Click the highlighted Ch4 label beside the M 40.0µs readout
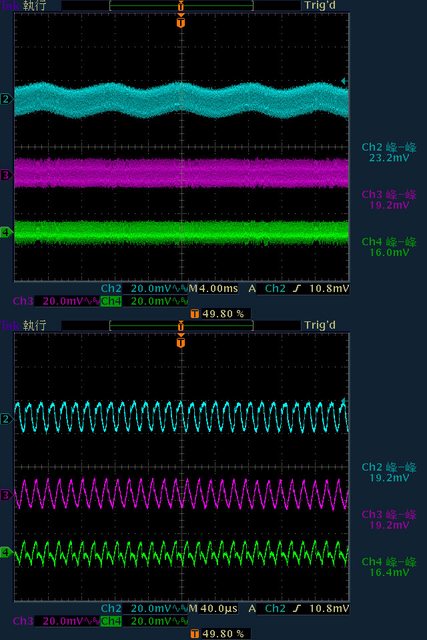427x640 pixels. pos(111,621)
